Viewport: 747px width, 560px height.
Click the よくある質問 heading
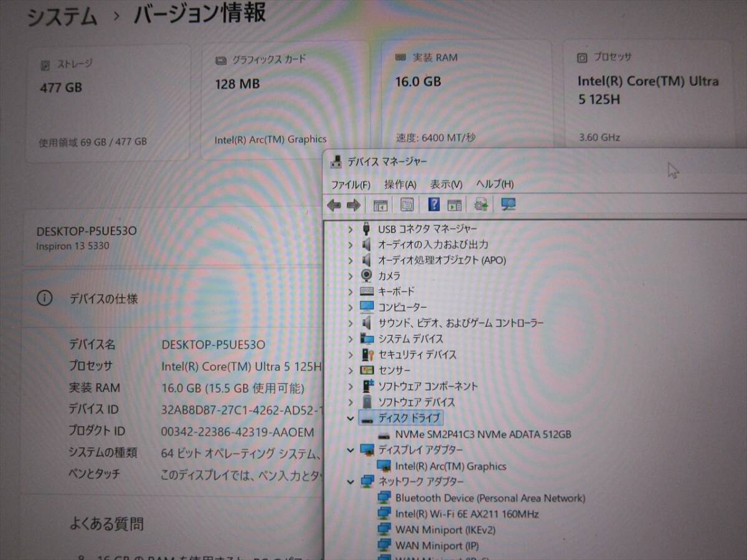click(x=106, y=524)
